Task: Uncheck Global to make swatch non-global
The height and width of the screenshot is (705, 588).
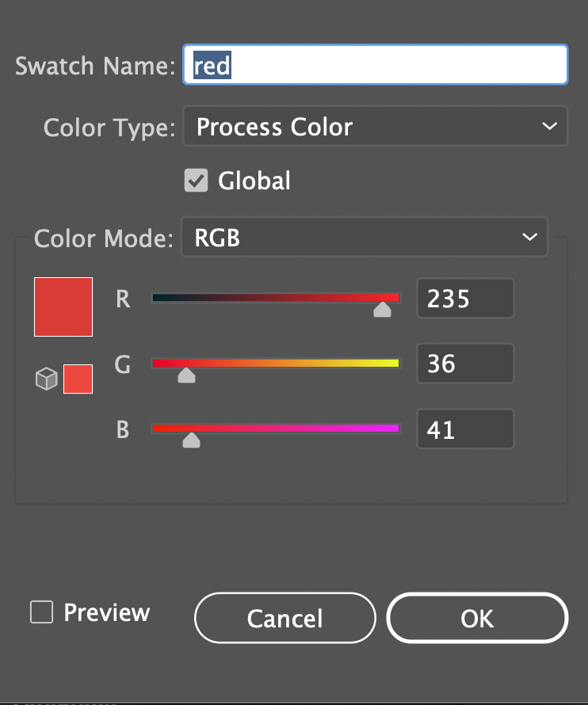Action: point(196,180)
